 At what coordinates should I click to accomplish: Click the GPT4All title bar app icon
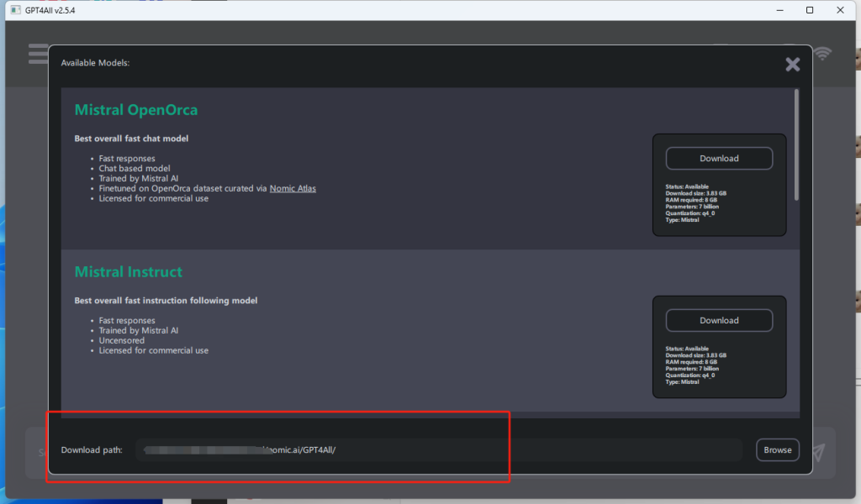pyautogui.click(x=14, y=10)
